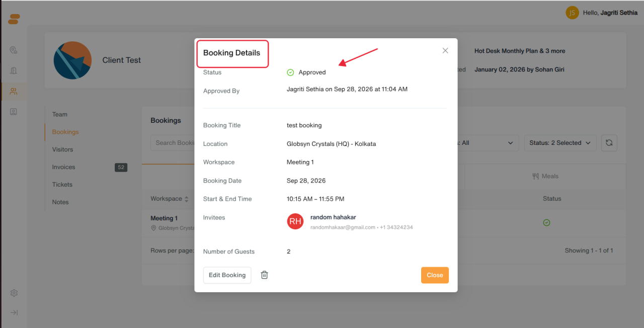Open the contact card icon in sidebar

pyautogui.click(x=14, y=112)
